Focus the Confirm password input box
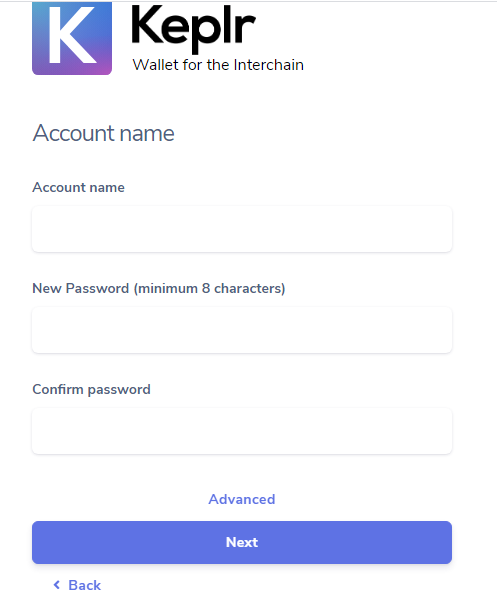 click(242, 431)
